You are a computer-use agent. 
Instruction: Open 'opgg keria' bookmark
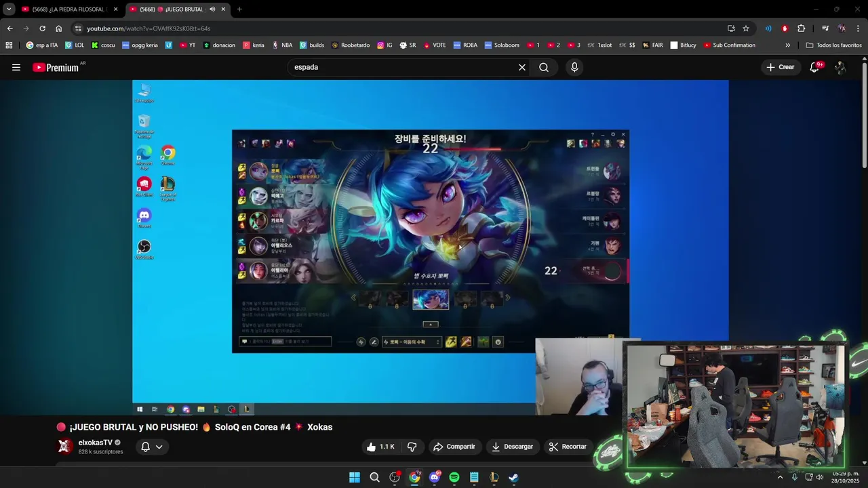pos(140,45)
